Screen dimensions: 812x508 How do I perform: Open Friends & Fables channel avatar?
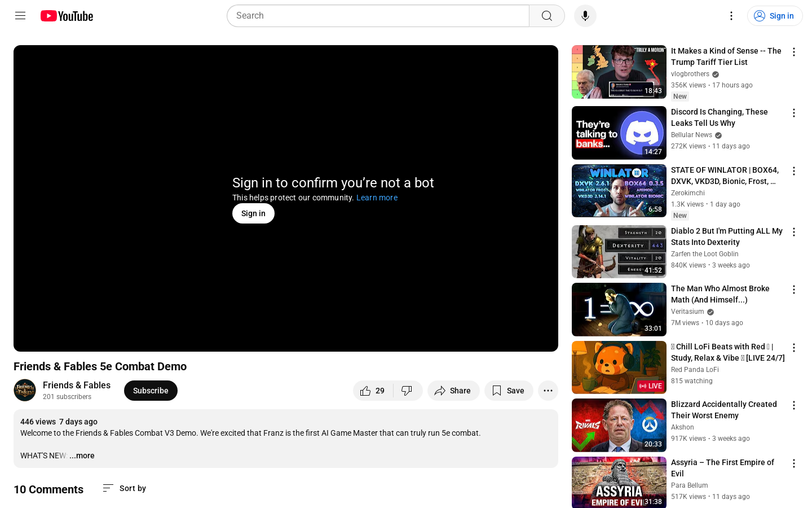point(25,390)
